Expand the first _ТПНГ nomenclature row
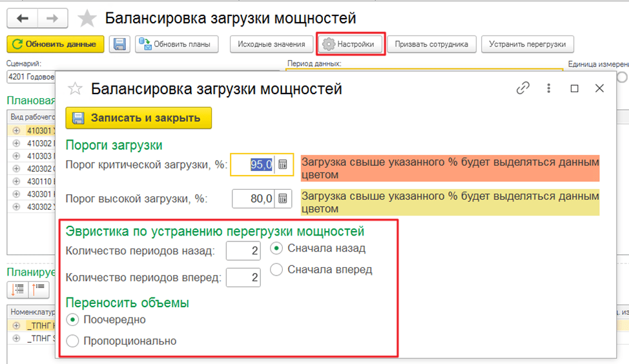The image size is (629, 364). tap(16, 325)
